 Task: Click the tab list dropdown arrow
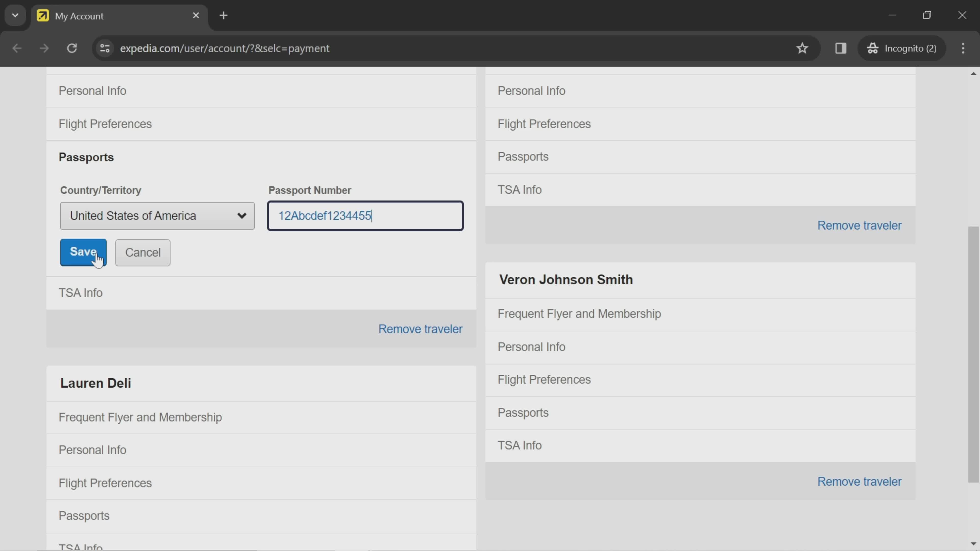tap(15, 15)
